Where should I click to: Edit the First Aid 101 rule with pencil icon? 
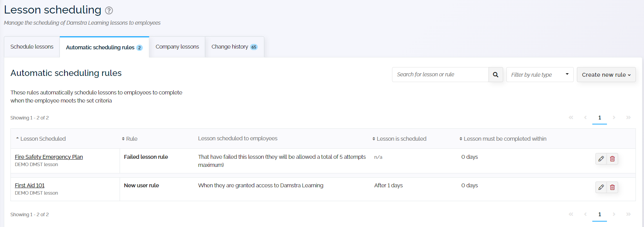tap(600, 187)
